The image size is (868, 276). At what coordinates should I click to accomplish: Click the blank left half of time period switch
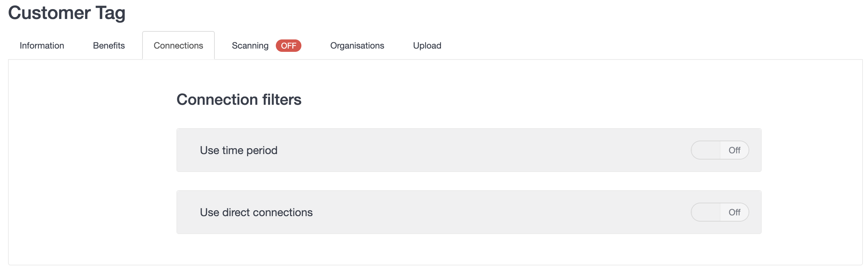706,150
